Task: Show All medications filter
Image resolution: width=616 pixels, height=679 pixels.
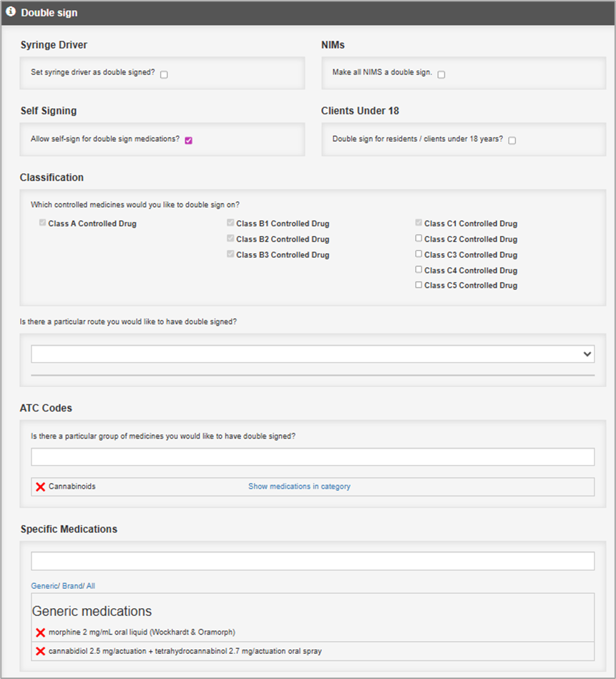Action: (90, 586)
